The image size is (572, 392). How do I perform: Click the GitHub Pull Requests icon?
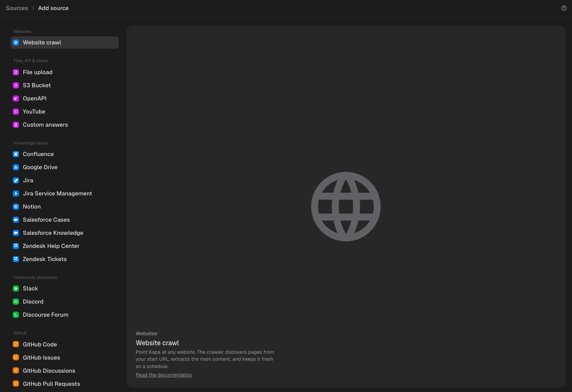(16, 384)
